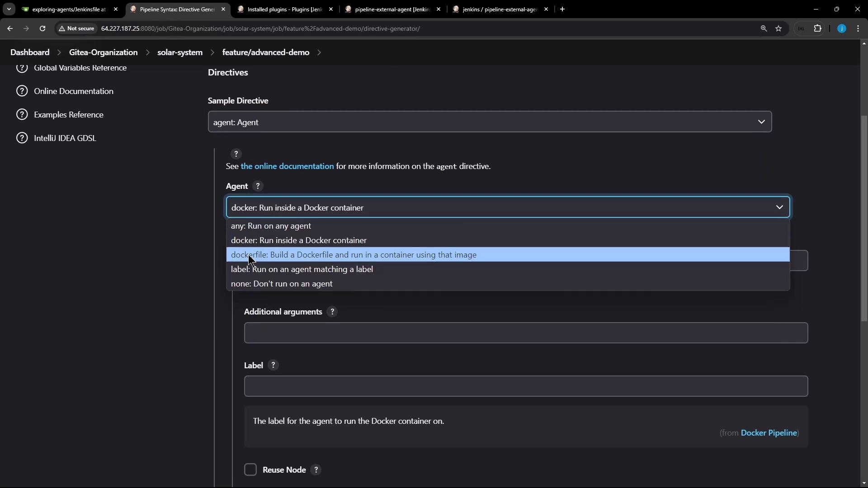This screenshot has width=868, height=488.
Task: Choose label: Run on an agent matching a label
Action: tap(302, 269)
